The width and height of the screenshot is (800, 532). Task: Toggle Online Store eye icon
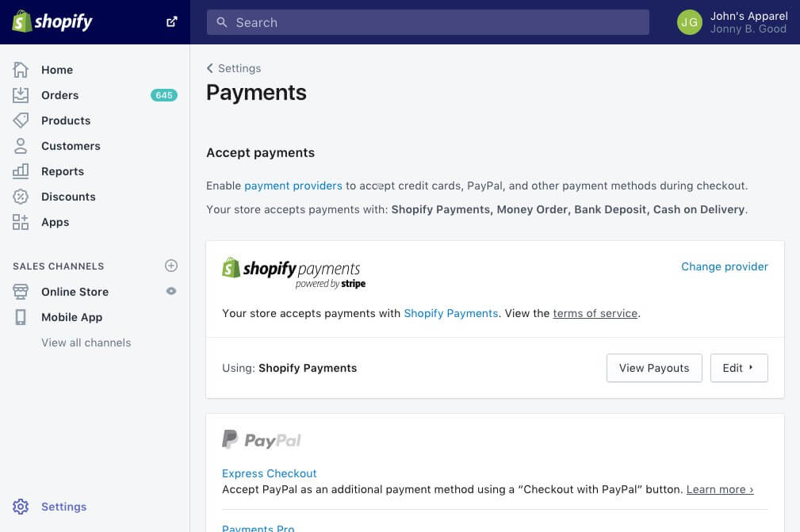[x=171, y=292]
